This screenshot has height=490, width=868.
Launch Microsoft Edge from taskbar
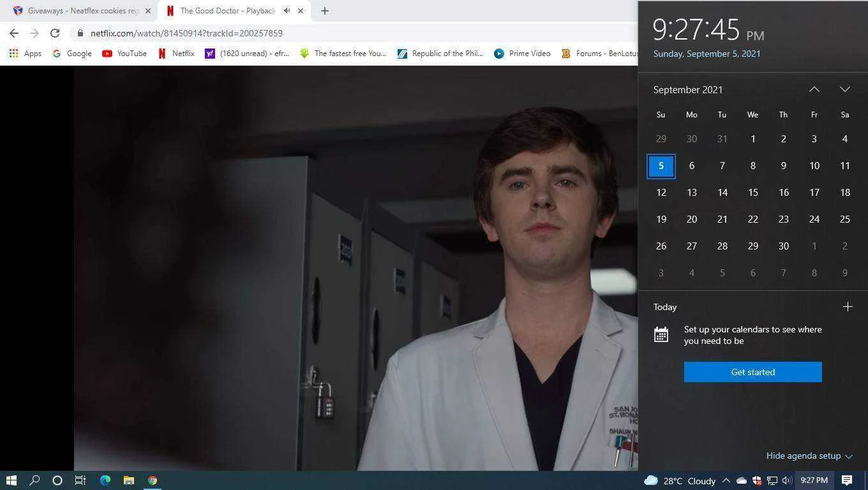[x=105, y=480]
